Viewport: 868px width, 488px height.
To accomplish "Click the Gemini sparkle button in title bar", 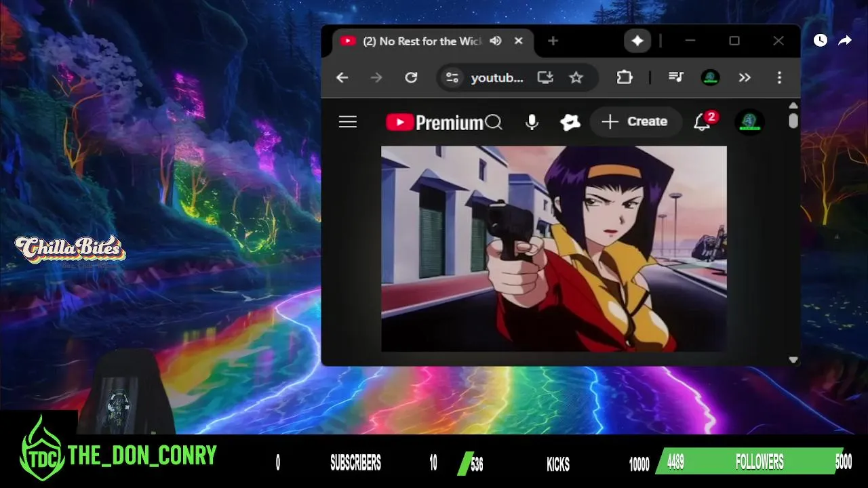I will (x=637, y=41).
